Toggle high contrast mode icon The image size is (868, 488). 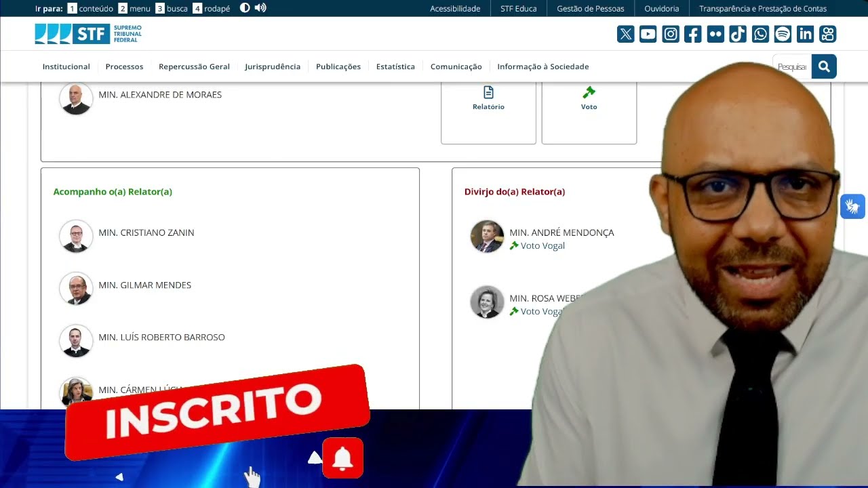(245, 8)
